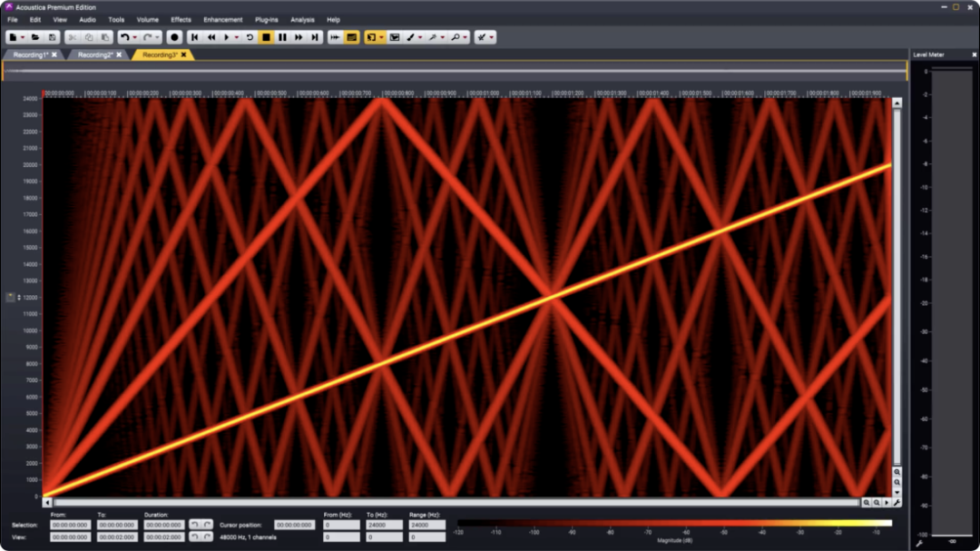
Task: Jump to start with skip-to-beginning button
Action: (x=194, y=37)
